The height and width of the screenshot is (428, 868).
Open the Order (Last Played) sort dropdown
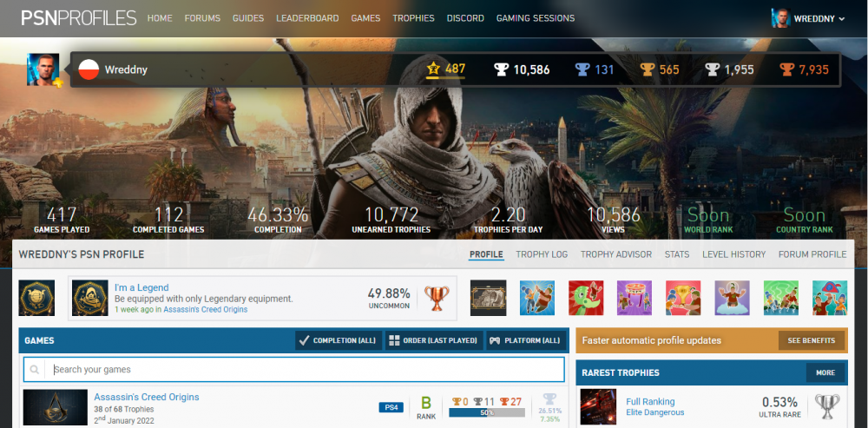coord(434,340)
